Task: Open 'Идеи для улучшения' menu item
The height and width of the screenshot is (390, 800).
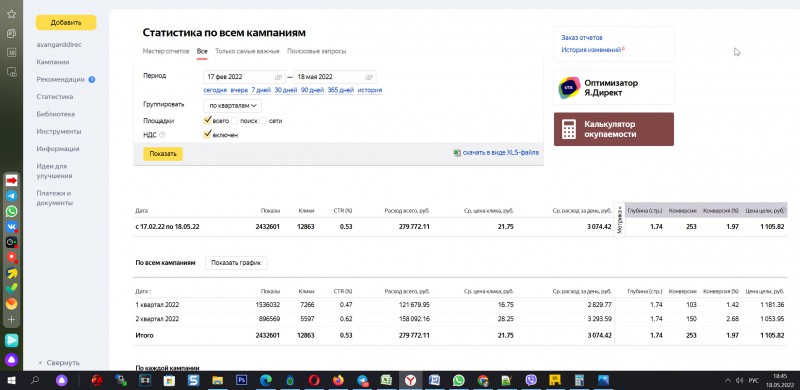Action: [x=54, y=171]
